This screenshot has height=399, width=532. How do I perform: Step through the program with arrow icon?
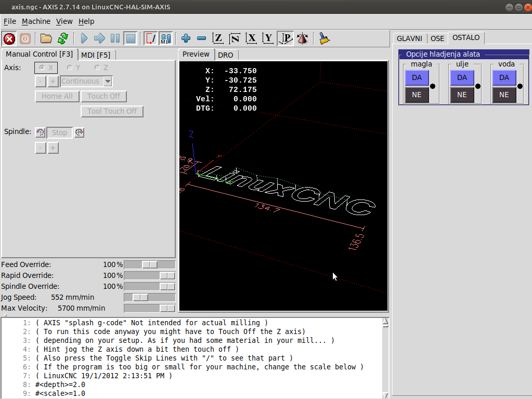[x=99, y=38]
